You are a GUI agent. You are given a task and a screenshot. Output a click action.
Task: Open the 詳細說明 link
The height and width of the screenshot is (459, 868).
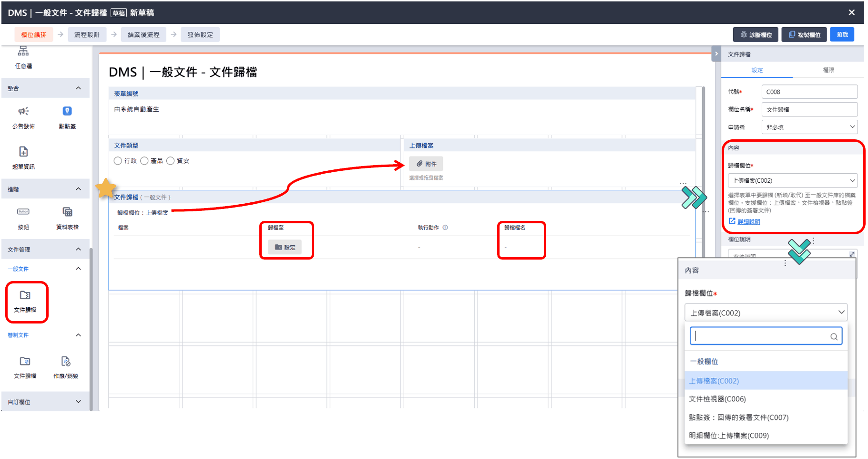(748, 222)
